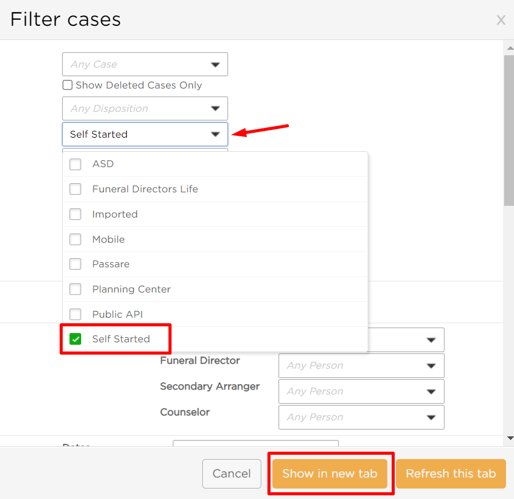This screenshot has height=499, width=514.
Task: Check the Mobile source option
Action: pyautogui.click(x=75, y=239)
